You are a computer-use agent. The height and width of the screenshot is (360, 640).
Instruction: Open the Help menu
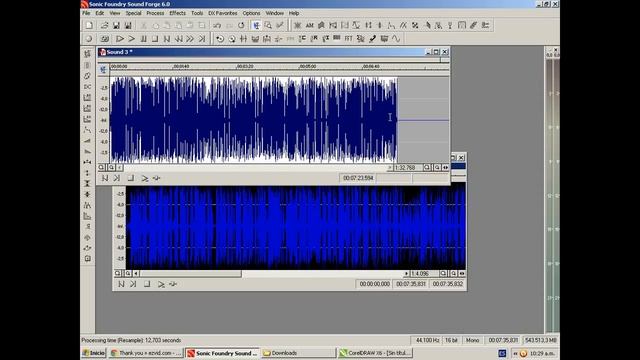point(294,13)
